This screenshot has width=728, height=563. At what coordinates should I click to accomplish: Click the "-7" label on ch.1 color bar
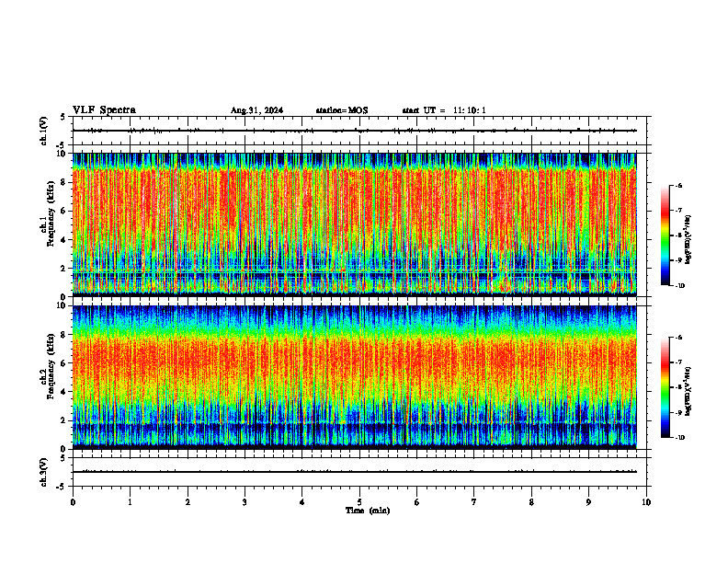coord(678,211)
